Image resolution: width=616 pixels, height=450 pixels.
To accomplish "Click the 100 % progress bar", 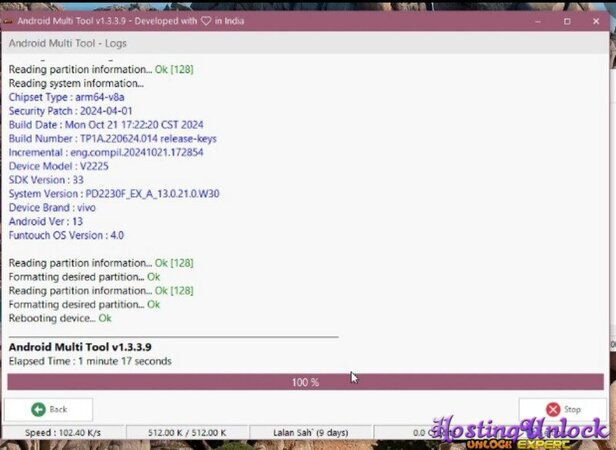I will [x=305, y=382].
